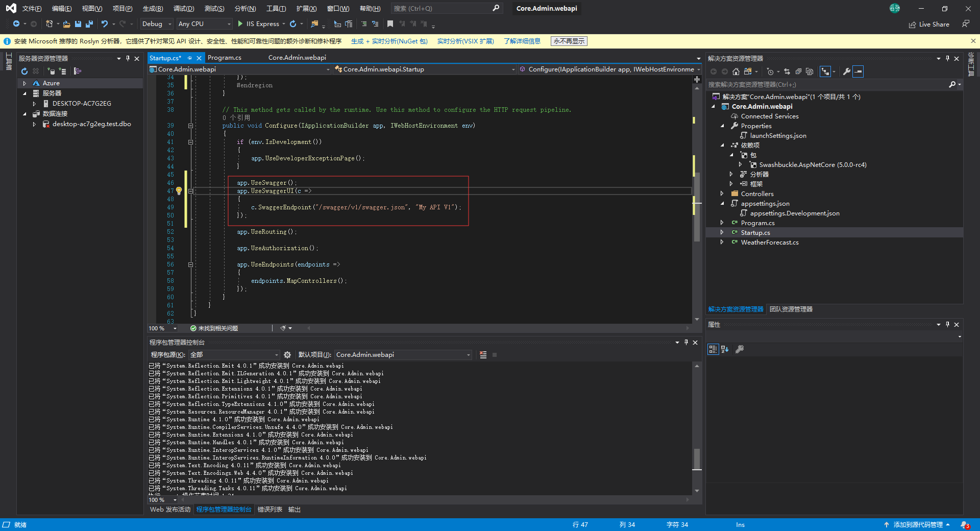Click the Undo arrow icon
Viewport: 980px width, 531px height.
(x=105, y=24)
